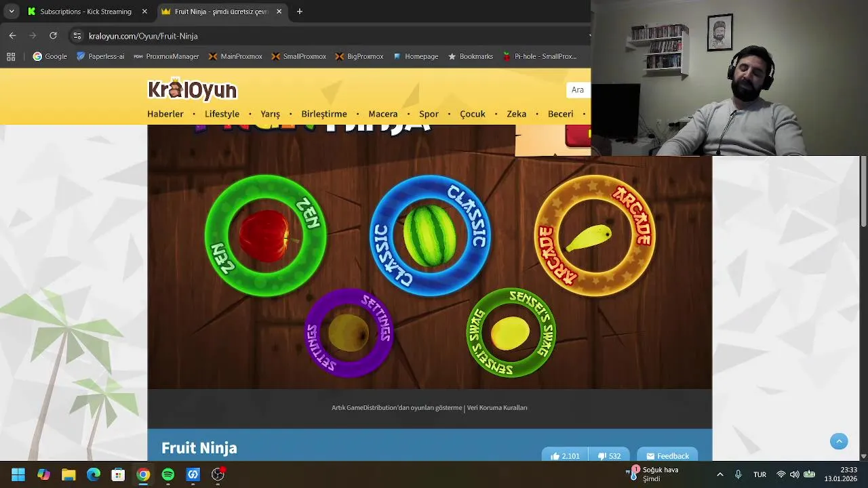
Task: Open the ProxmoxManager bookmark
Action: 166,56
